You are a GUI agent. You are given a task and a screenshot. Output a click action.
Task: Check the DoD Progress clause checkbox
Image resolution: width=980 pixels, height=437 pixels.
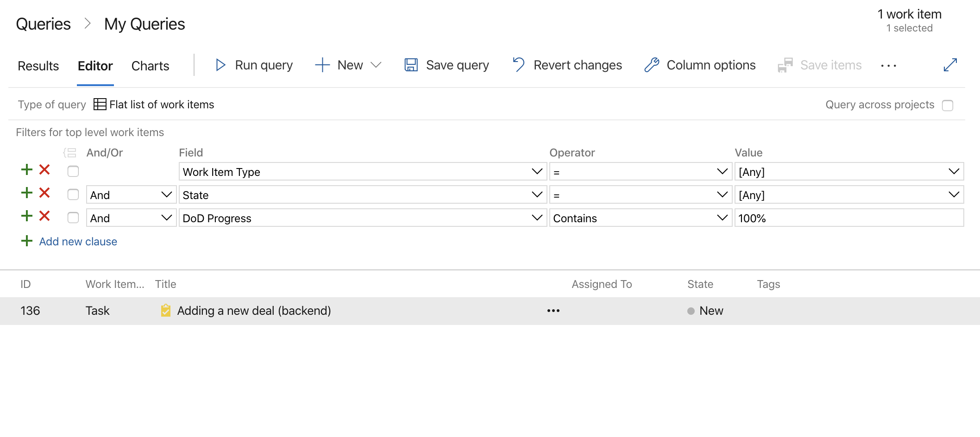click(73, 217)
